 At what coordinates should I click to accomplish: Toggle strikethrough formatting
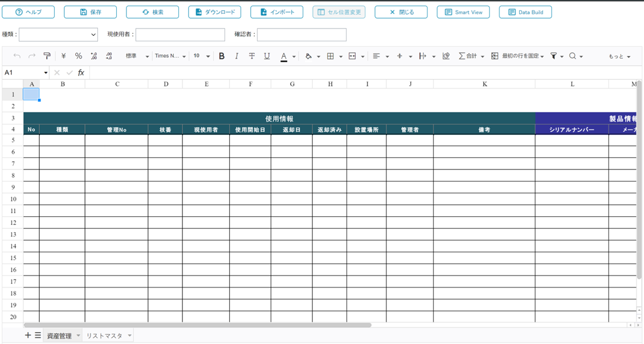(252, 56)
